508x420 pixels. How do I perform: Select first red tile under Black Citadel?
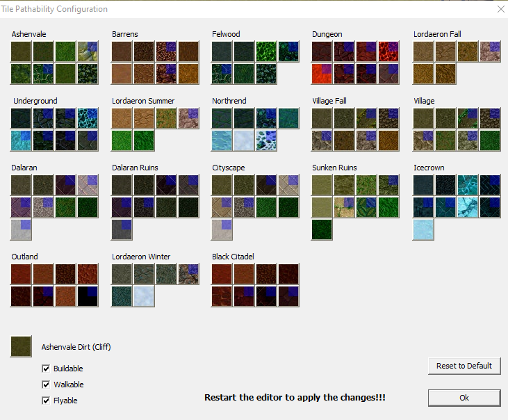coord(222,274)
